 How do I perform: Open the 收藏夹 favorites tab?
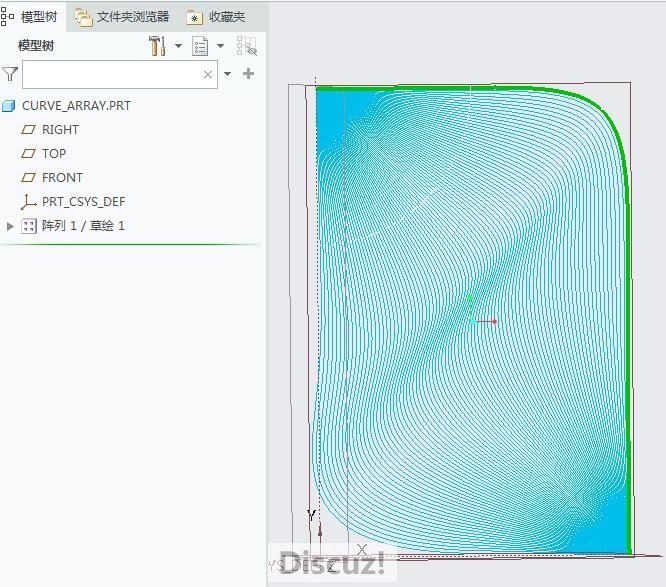[x=216, y=17]
